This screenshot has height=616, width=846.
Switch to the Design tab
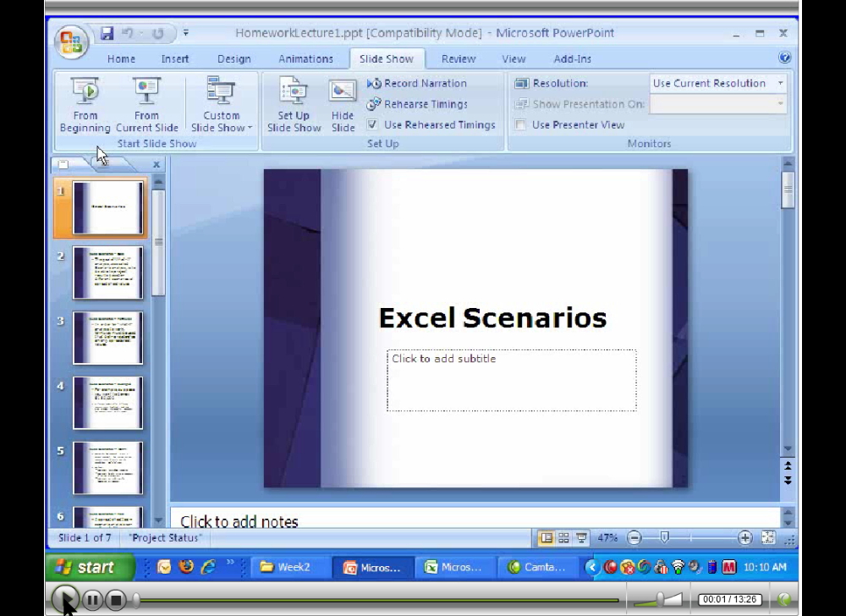233,59
